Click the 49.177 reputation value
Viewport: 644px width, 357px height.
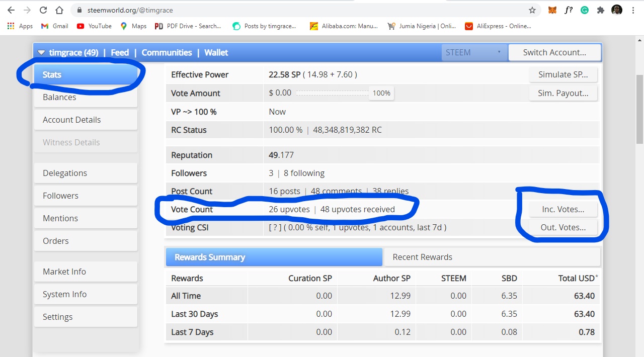tap(281, 155)
